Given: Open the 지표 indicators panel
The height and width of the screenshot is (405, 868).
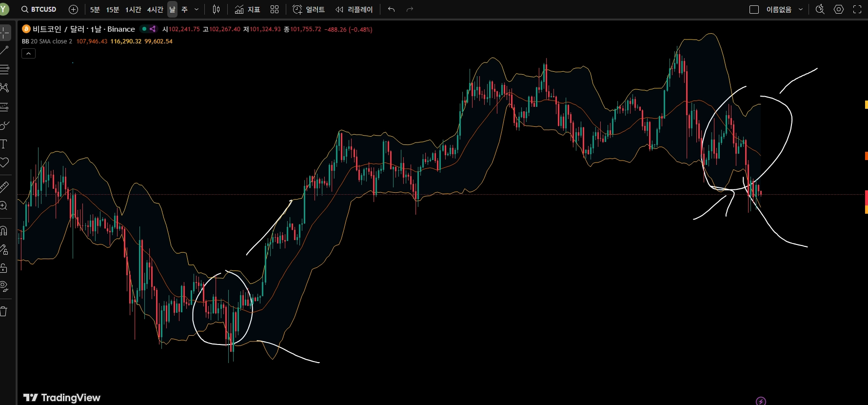Looking at the screenshot, I should [247, 9].
